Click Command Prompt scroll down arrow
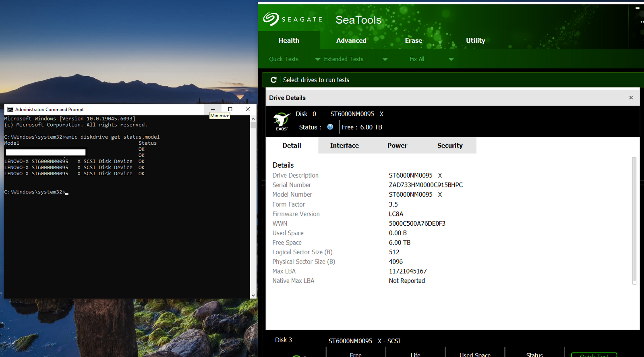This screenshot has width=644, height=357. click(x=253, y=295)
